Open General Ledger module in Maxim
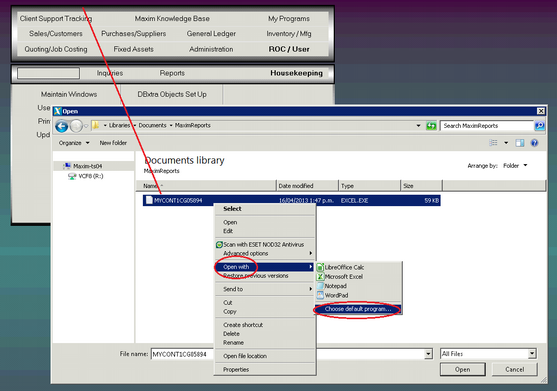 (211, 34)
